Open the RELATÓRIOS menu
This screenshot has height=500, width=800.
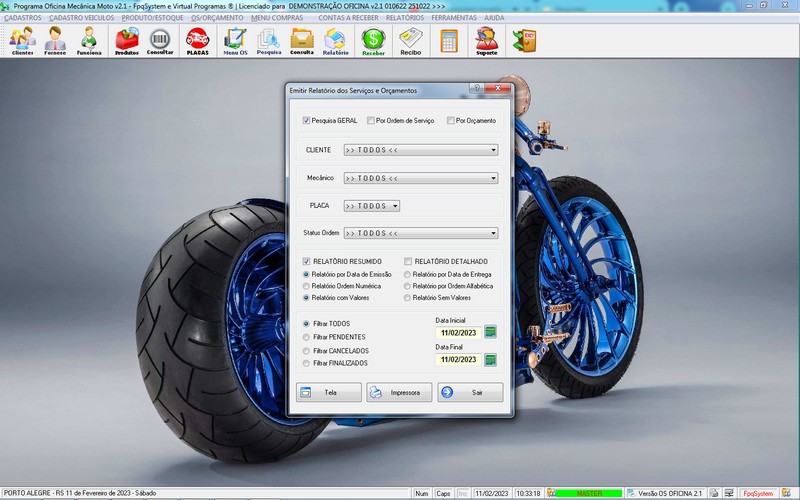pyautogui.click(x=405, y=18)
